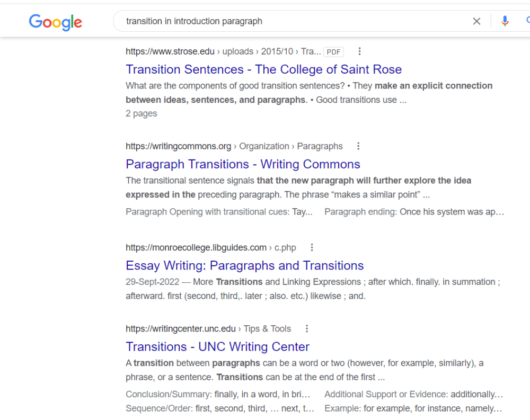Click the PDF label next to strose.edu breadcrumb

coord(333,51)
